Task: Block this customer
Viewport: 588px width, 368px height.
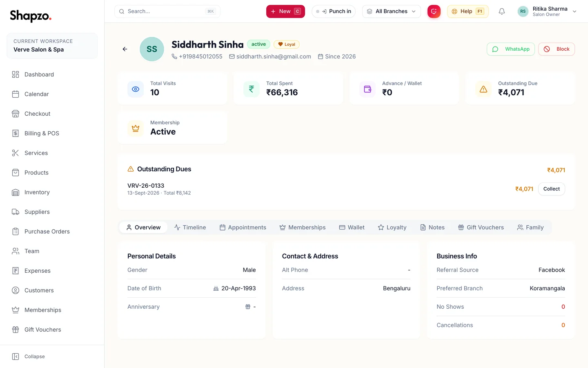Action: coord(557,49)
